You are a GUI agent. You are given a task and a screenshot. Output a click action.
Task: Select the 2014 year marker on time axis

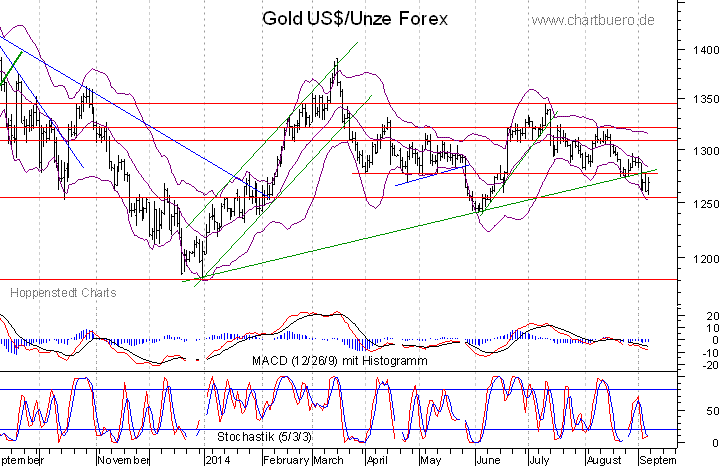[x=220, y=460]
